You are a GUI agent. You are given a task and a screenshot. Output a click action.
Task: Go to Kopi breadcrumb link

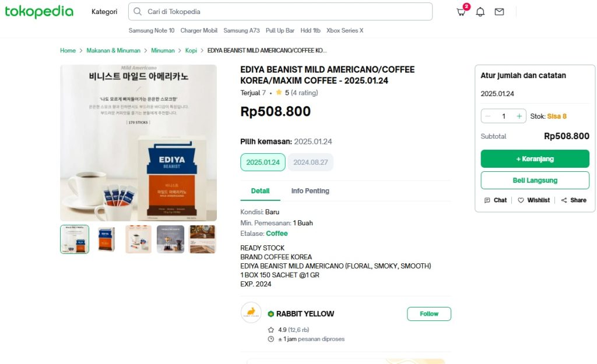coord(191,51)
